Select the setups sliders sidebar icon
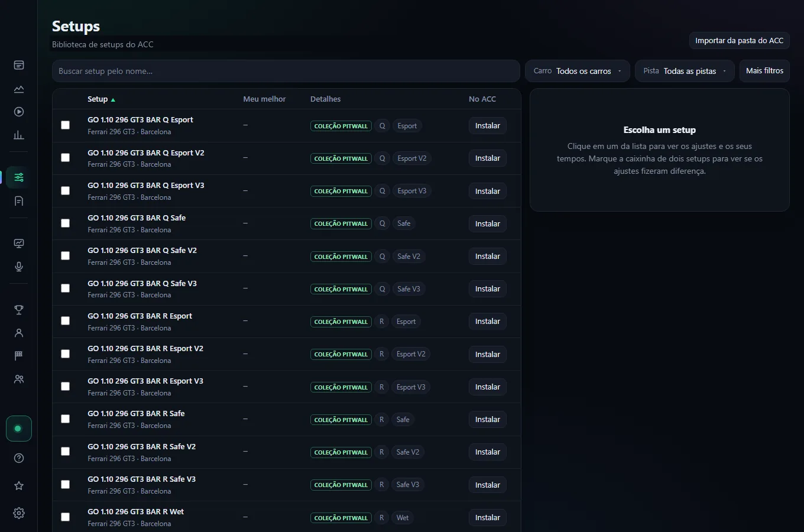The width and height of the screenshot is (804, 532). click(x=19, y=177)
